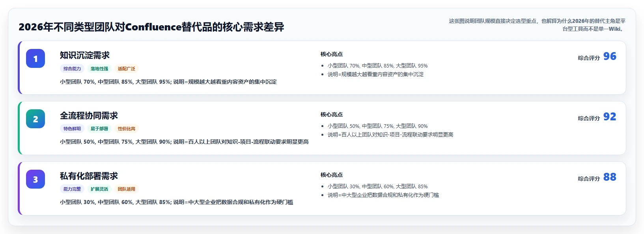The height and width of the screenshot is (234, 644).
Task: Click 综合评分 label beside 96
Action: pos(589,58)
